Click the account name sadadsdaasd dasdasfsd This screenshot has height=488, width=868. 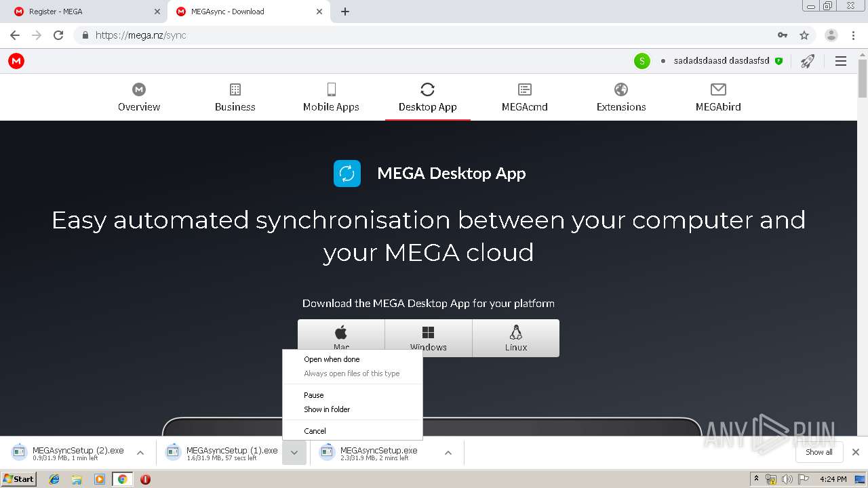tap(722, 61)
